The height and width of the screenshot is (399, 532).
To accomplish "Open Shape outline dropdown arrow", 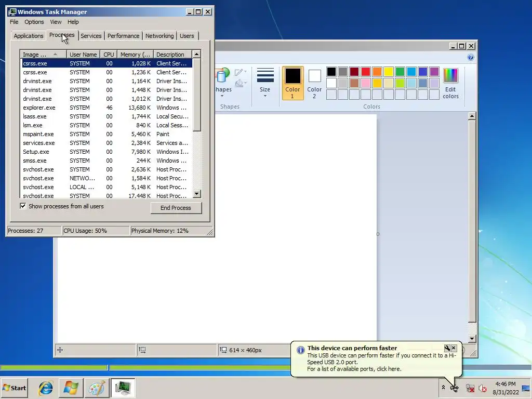I will [245, 72].
